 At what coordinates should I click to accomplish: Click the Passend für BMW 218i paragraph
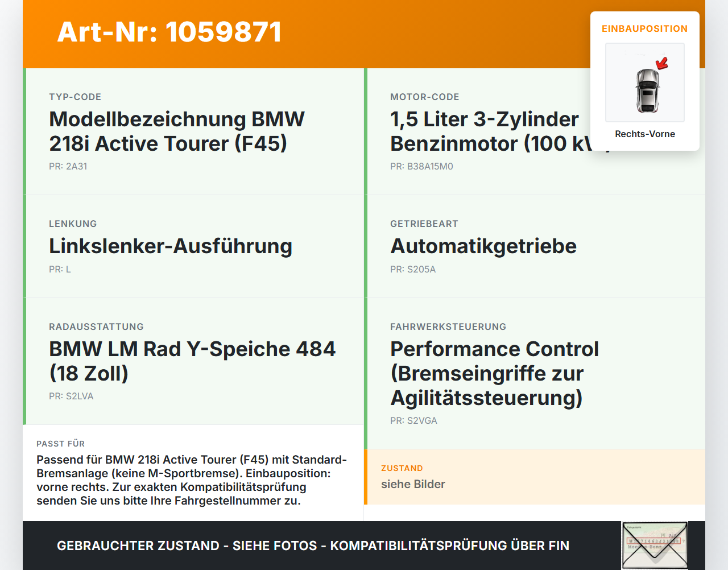[192, 480]
